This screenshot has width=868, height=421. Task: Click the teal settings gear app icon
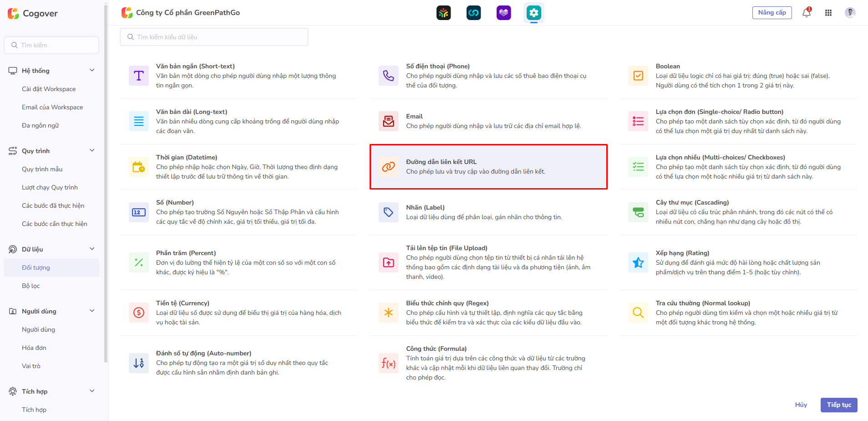pyautogui.click(x=533, y=13)
